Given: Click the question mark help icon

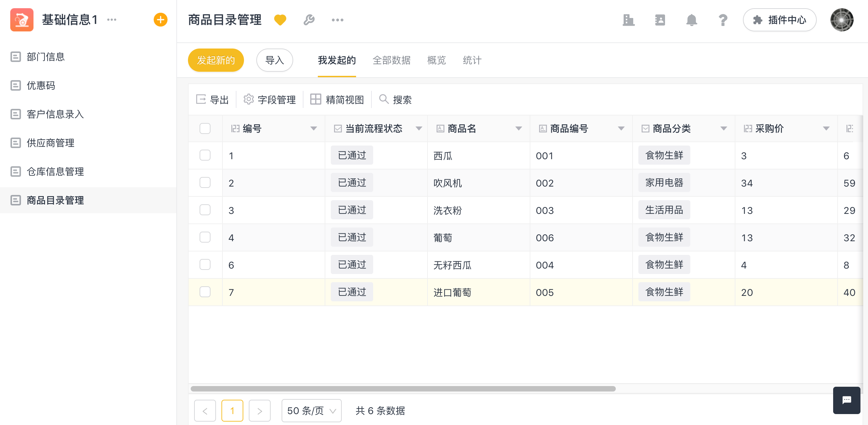Looking at the screenshot, I should pos(723,20).
